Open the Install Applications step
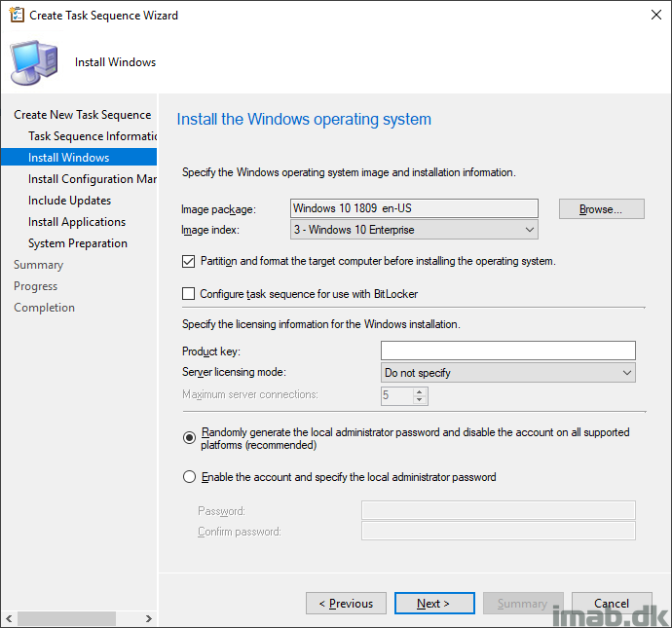Screen dimensions: 672x628 77,222
